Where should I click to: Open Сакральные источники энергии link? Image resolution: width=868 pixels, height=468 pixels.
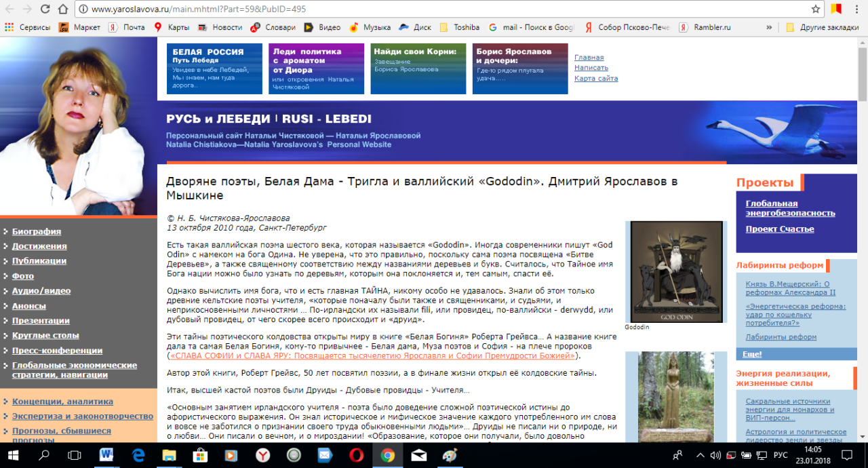coord(790,410)
